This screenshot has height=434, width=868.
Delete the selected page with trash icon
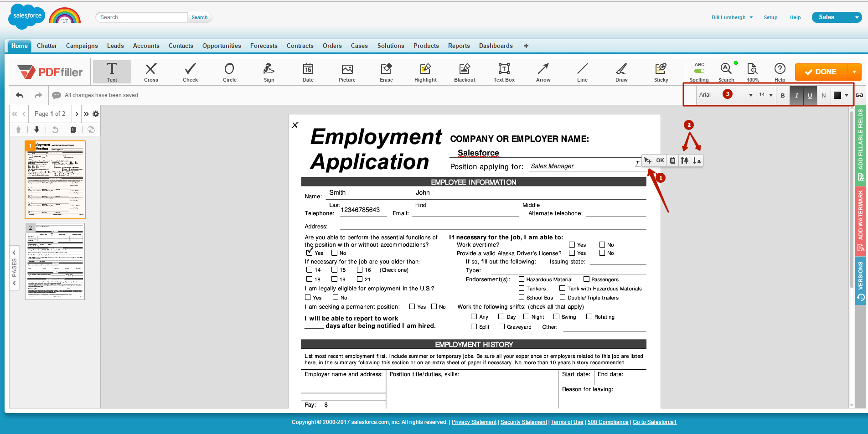73,129
